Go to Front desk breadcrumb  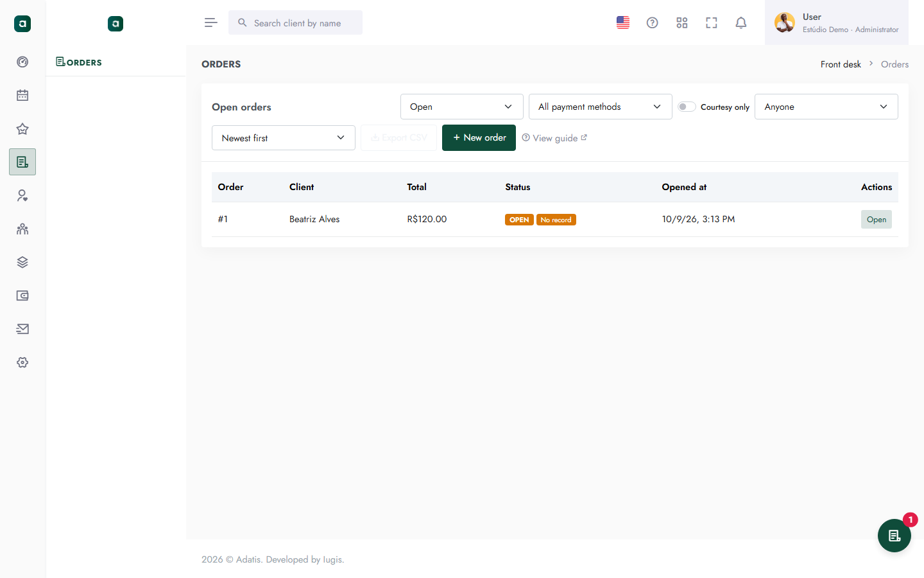pos(841,64)
